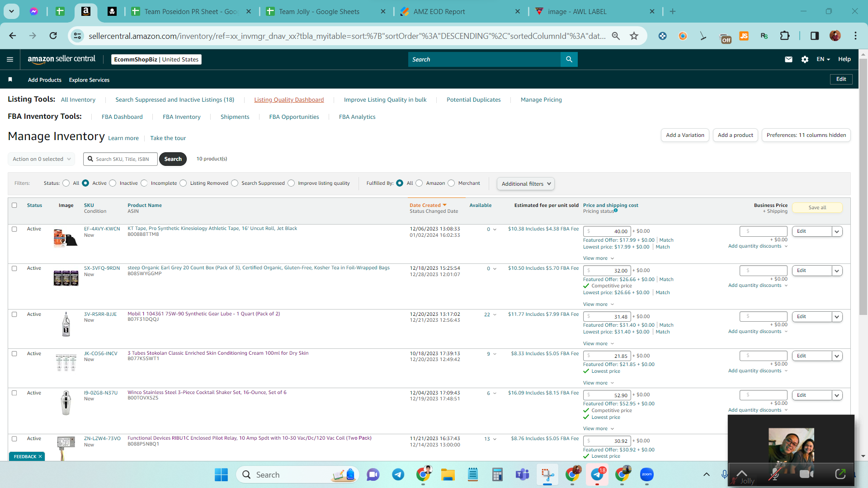Click the browser zoom magnifier in address bar
The height and width of the screenshot is (488, 868).
[x=616, y=36]
